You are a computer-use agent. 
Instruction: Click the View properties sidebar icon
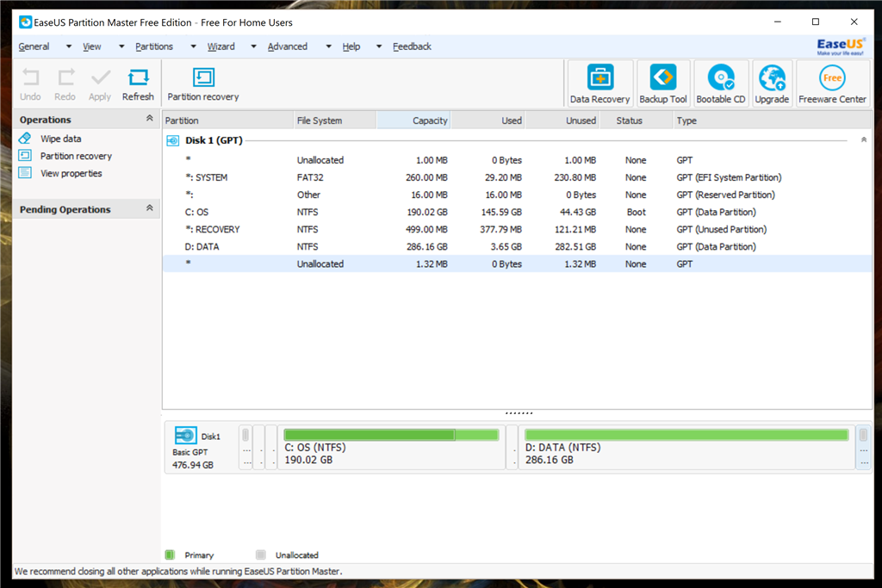pyautogui.click(x=25, y=172)
